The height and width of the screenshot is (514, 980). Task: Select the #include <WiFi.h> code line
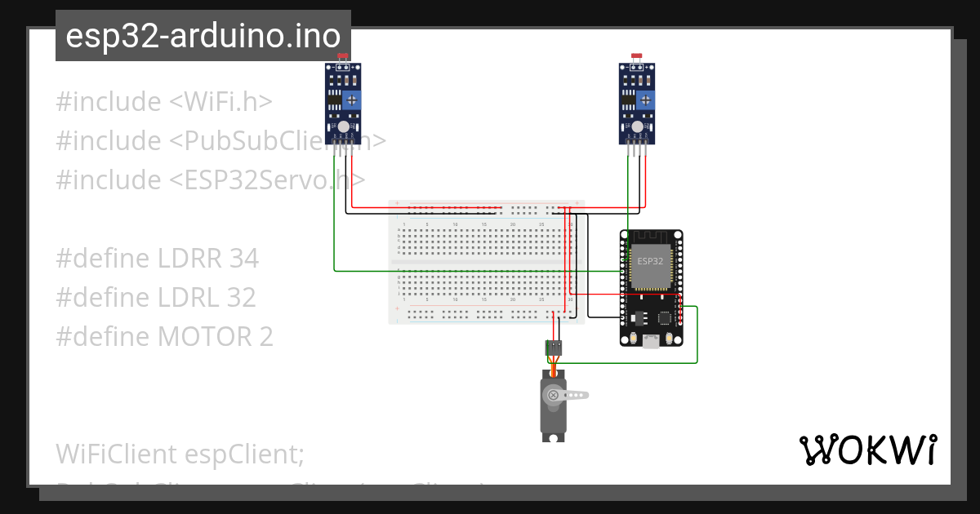(163, 101)
